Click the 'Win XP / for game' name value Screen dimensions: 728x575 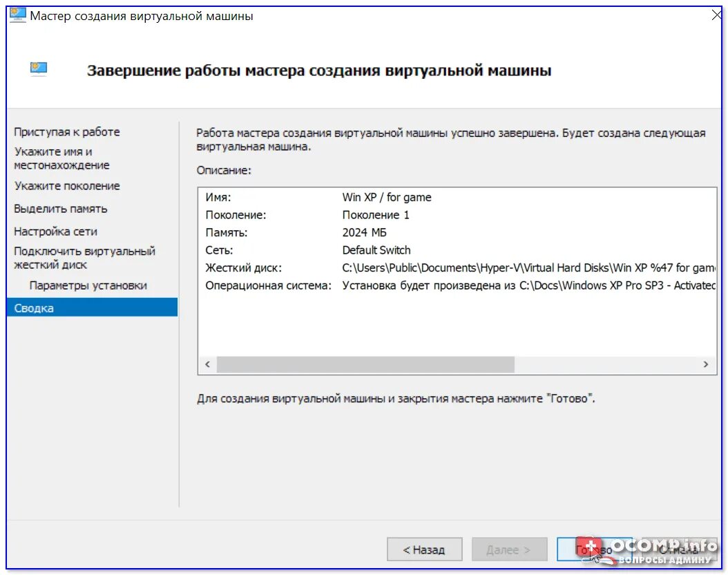pyautogui.click(x=387, y=198)
